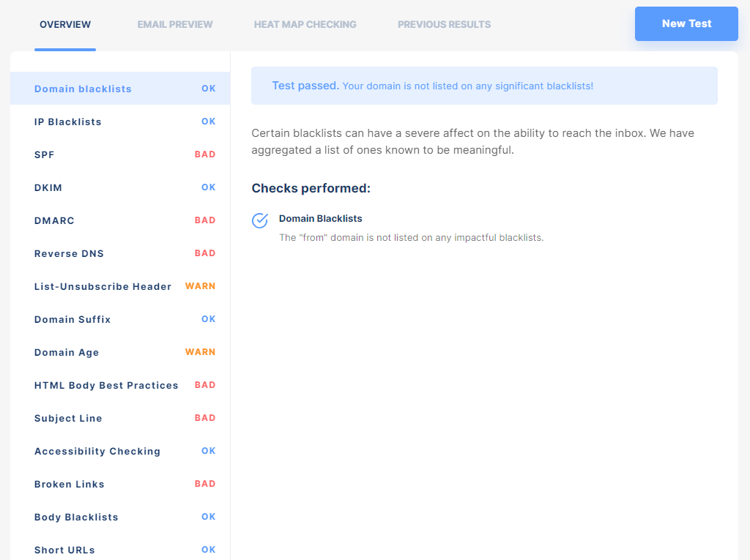Click the paragraph about certain blacklists

473,141
